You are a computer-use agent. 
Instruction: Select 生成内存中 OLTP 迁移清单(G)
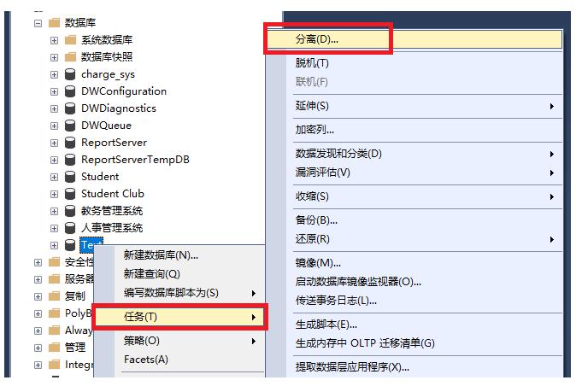pyautogui.click(x=414, y=343)
